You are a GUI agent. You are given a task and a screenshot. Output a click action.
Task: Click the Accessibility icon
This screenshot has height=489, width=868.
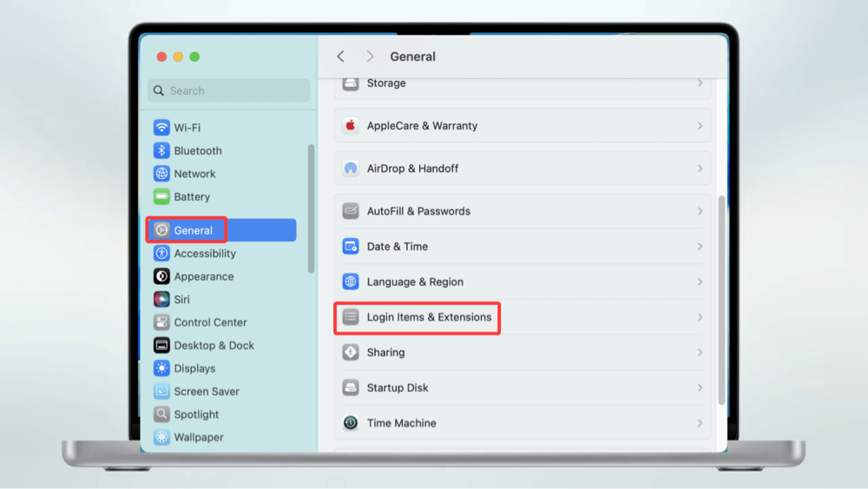[x=161, y=253]
